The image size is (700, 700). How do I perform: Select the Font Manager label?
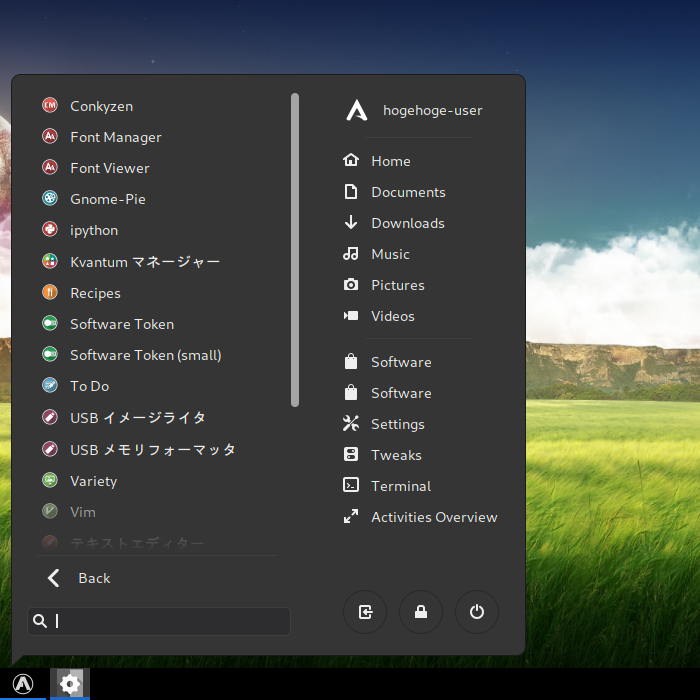click(116, 137)
